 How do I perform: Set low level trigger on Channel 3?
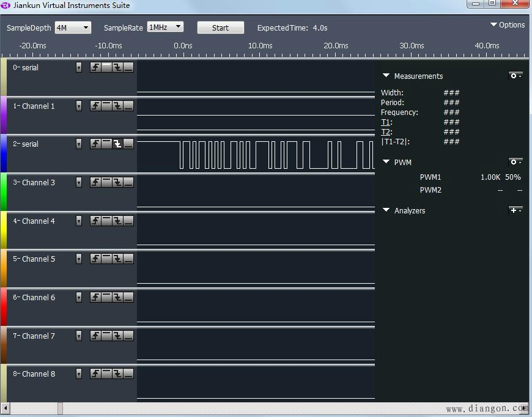(128, 182)
